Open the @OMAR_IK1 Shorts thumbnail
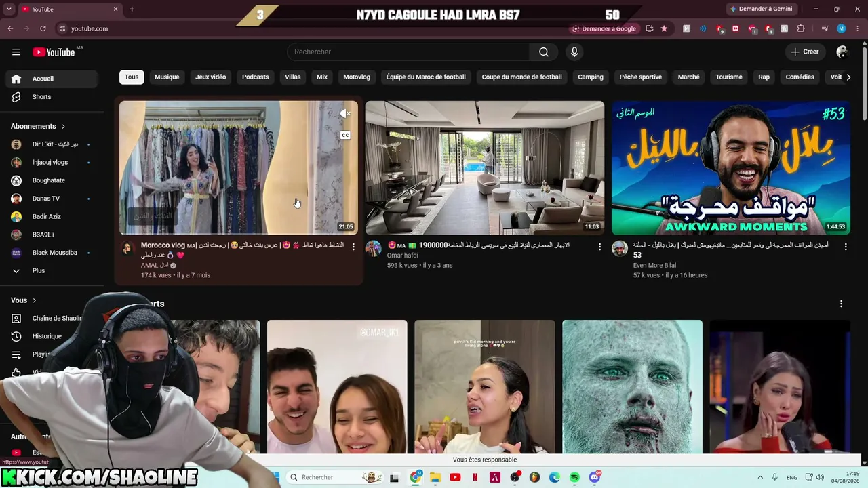Screen dimensions: 868x488 (x=337, y=386)
